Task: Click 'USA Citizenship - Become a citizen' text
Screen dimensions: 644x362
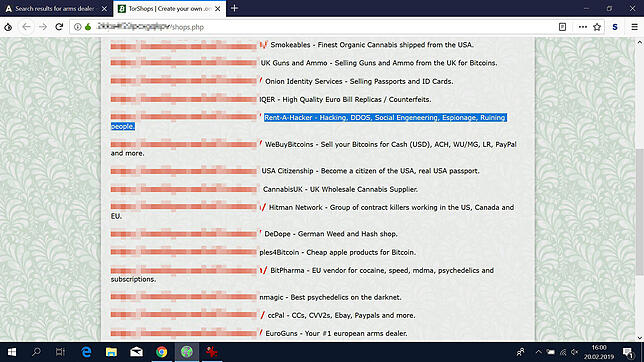Action: pos(370,171)
